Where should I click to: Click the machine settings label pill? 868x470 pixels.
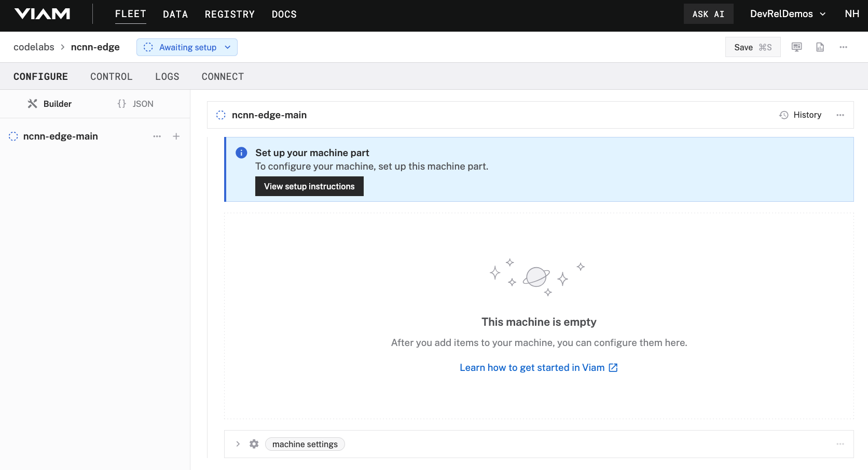(x=305, y=444)
